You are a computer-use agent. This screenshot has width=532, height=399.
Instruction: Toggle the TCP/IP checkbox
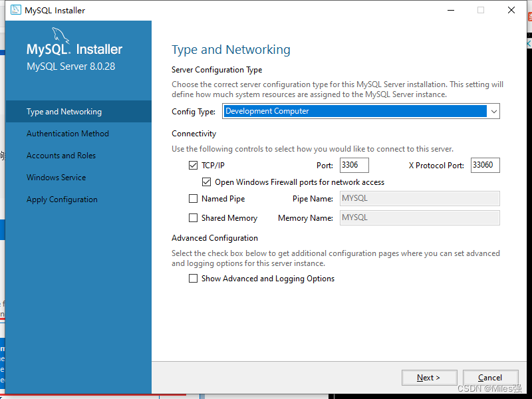pos(193,165)
